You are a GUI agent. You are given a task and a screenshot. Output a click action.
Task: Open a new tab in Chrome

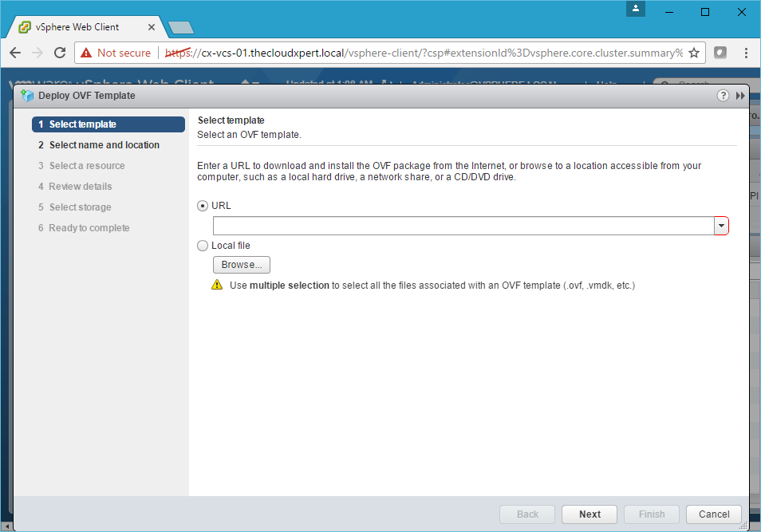coord(181,28)
